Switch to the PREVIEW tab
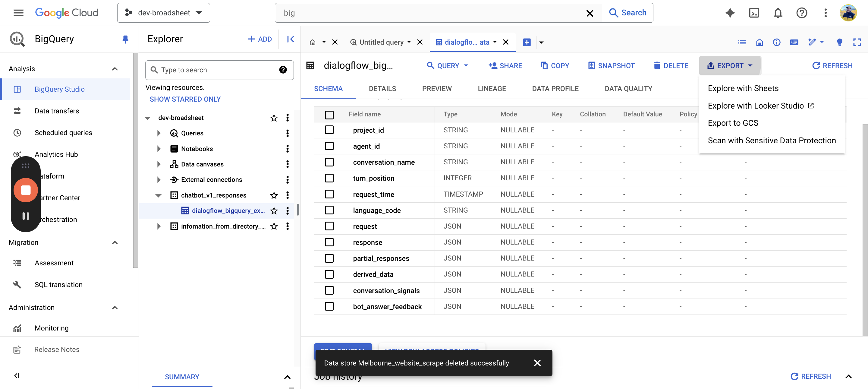The image size is (868, 389). pos(437,89)
